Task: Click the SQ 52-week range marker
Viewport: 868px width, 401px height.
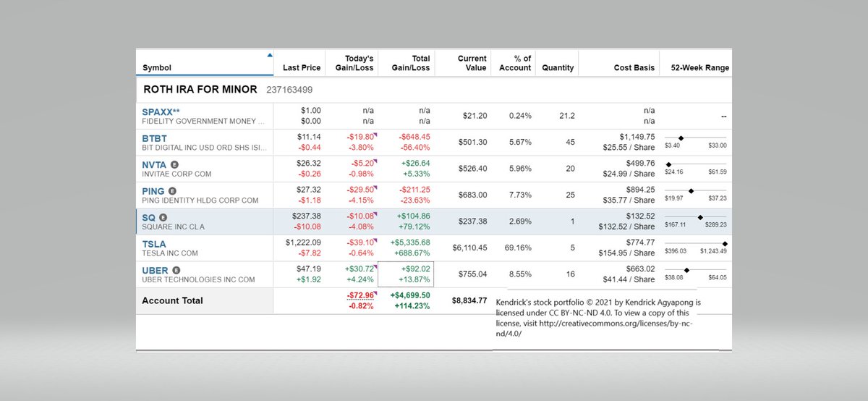Action: [700, 216]
